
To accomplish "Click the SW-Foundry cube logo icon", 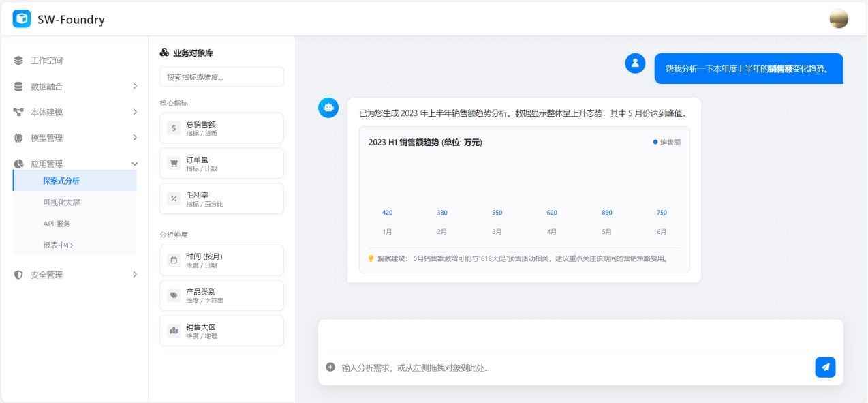I will click(x=22, y=19).
